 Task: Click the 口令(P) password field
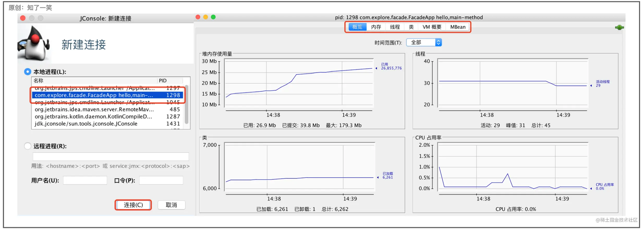161,180
